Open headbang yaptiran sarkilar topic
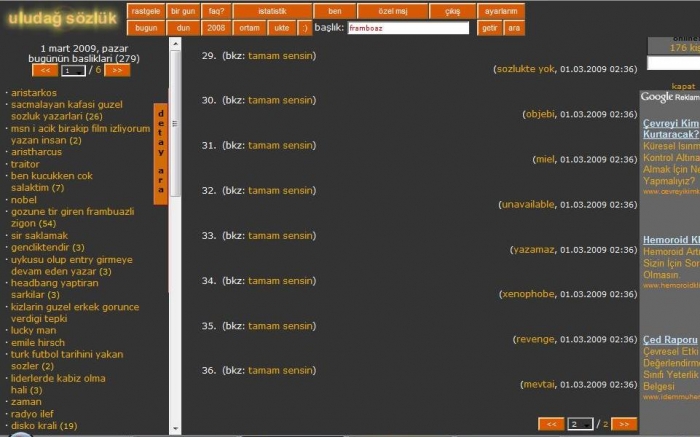Screen dimensions: 700x437 click(x=54, y=289)
